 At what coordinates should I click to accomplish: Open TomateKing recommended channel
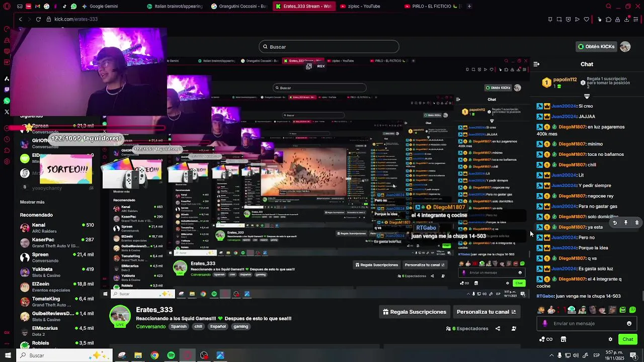(x=56, y=302)
